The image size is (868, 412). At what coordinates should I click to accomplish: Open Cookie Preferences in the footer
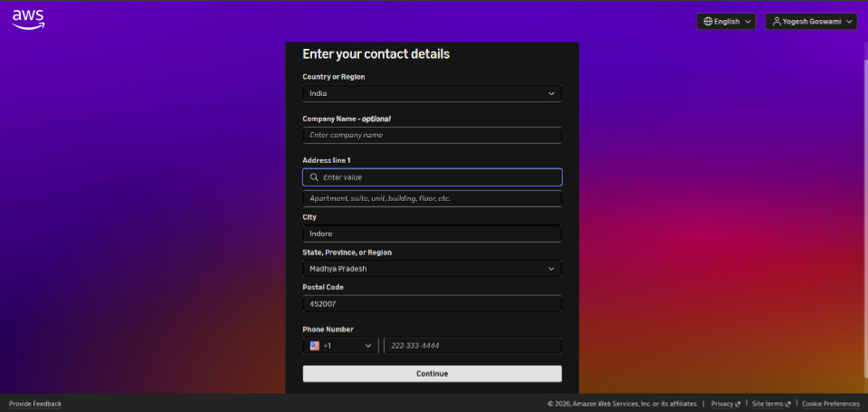[x=830, y=404]
